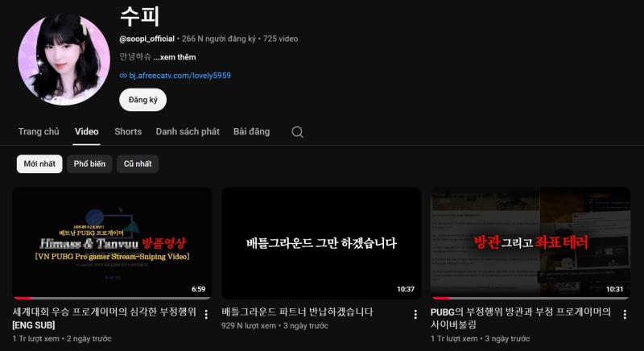Image resolution: width=644 pixels, height=351 pixels.
Task: Open the Himass & Tanvuu stream-sniping video thumbnail
Action: tap(112, 243)
